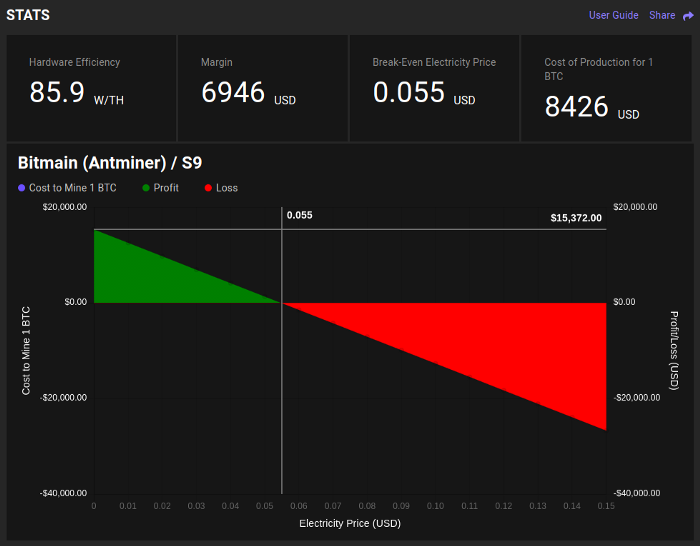Click the Share link text
Image resolution: width=700 pixels, height=546 pixels.
pos(662,15)
